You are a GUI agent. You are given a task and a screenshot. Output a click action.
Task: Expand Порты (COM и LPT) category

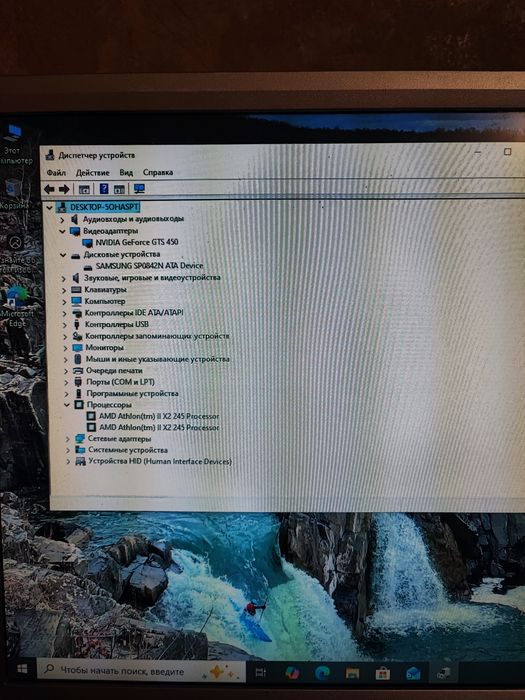click(66, 382)
